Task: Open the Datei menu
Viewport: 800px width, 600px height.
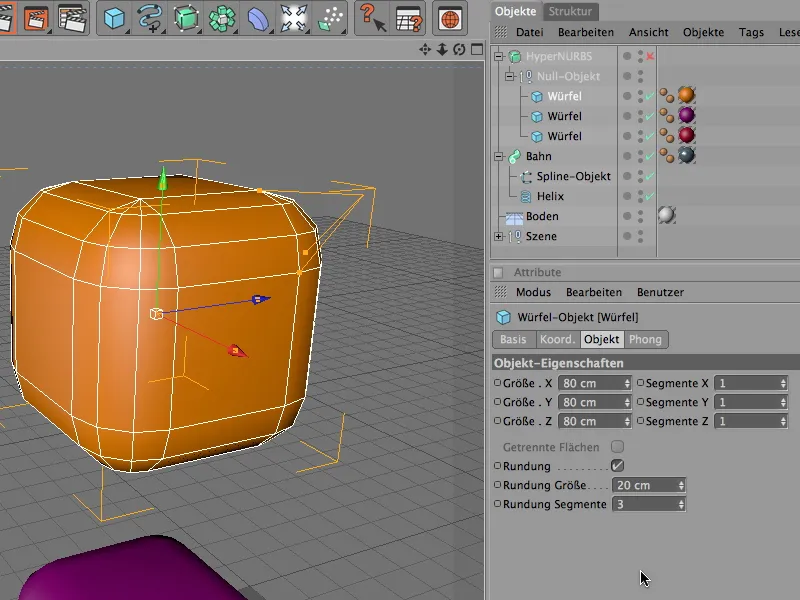Action: [530, 32]
